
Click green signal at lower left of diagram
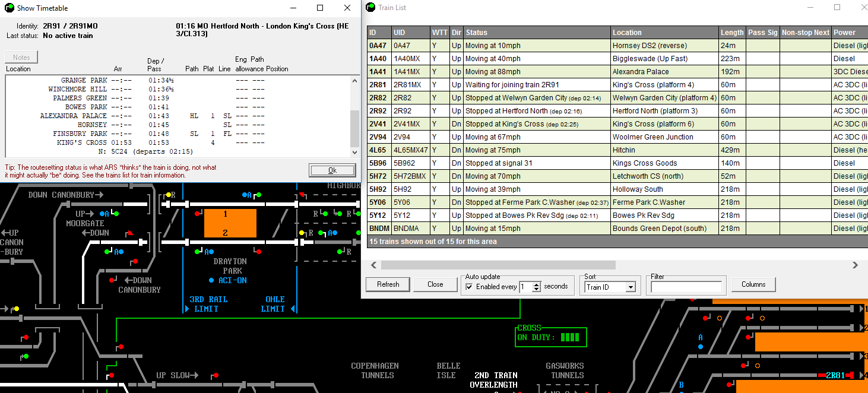[x=26, y=356]
